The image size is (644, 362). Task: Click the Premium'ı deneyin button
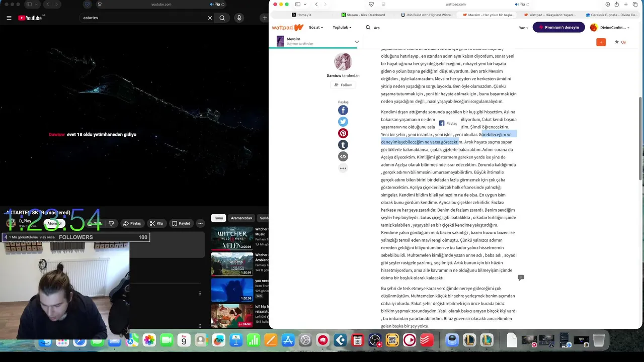point(558,27)
